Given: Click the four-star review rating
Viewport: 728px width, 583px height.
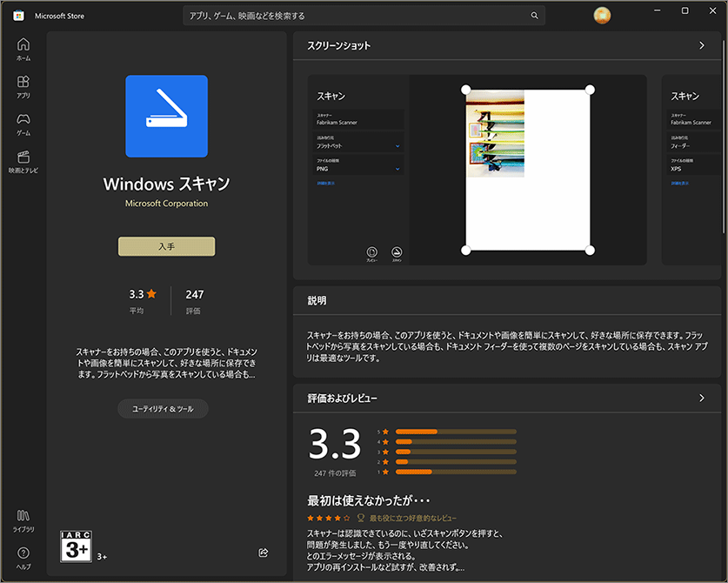Looking at the screenshot, I should point(328,518).
